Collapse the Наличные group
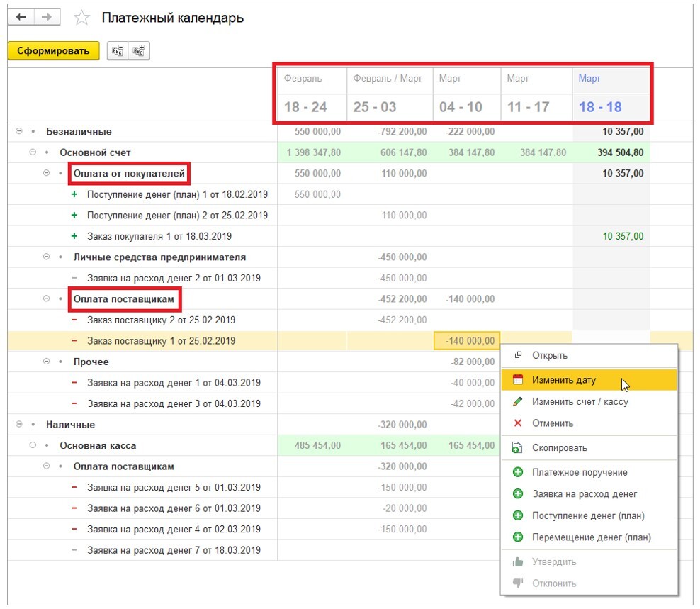700x609 pixels. point(19,425)
